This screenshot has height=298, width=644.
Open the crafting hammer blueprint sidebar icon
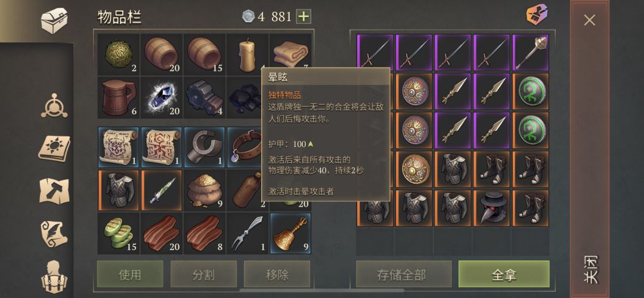(54, 191)
